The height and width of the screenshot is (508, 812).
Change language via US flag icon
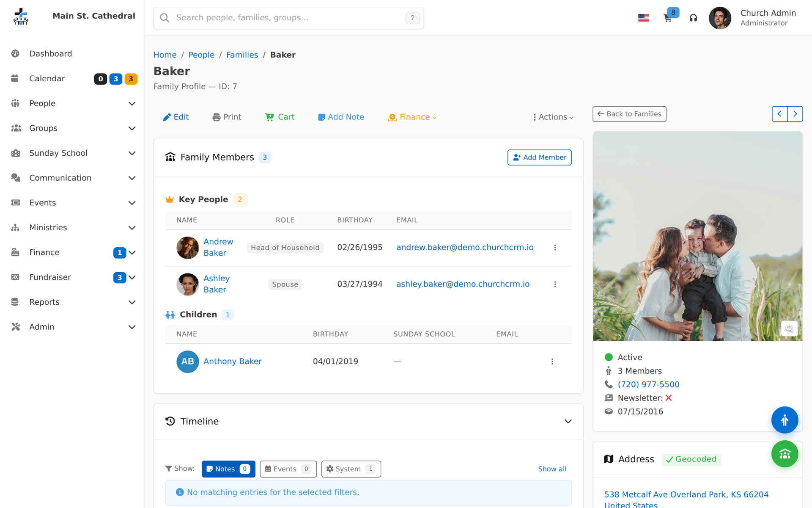(643, 18)
